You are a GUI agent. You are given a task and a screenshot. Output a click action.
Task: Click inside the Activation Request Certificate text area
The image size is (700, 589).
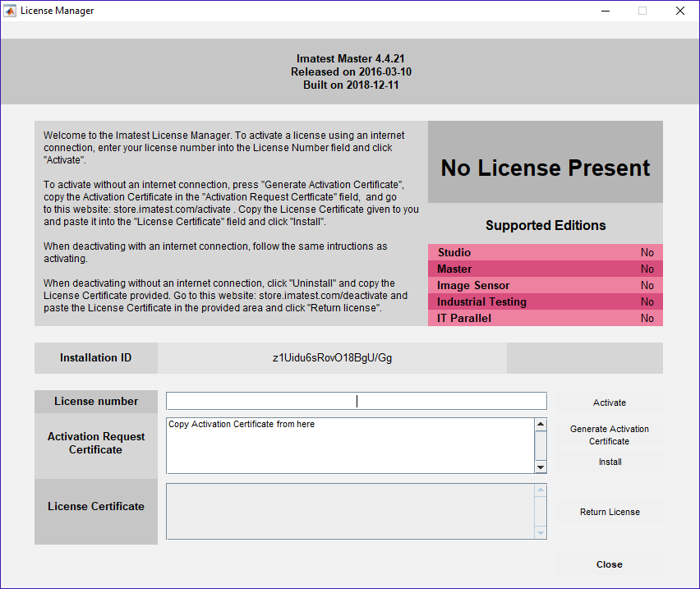tap(351, 446)
